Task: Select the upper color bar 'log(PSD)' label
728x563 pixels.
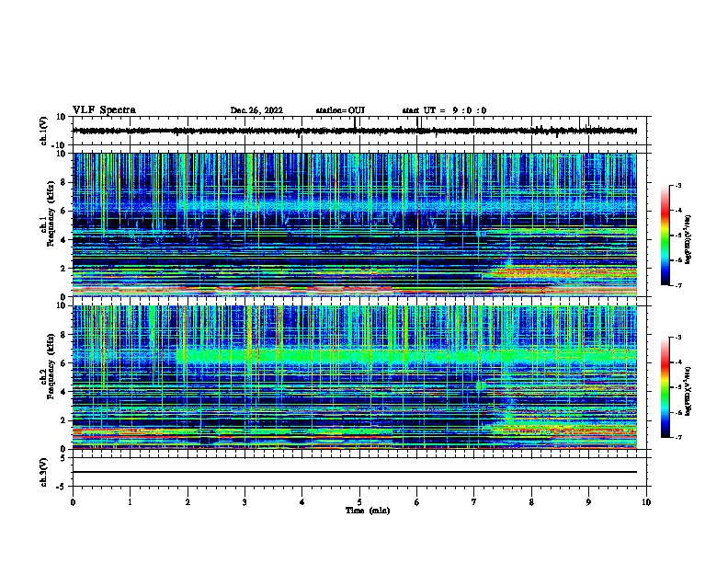Action: 688,239
